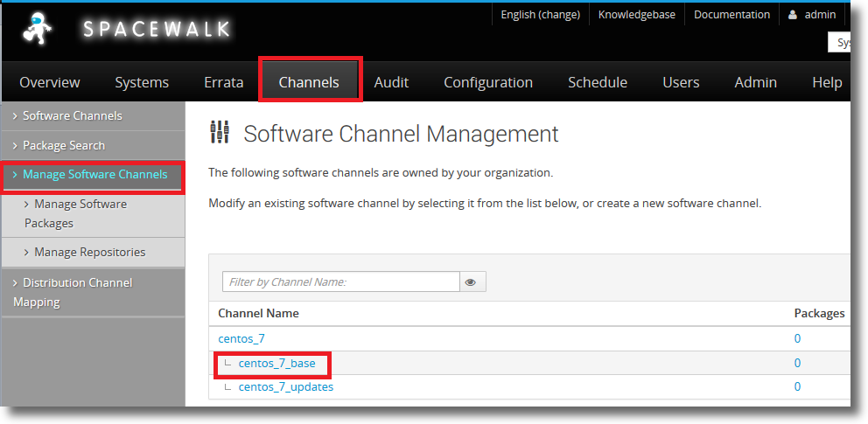Click the admin account link

820,15
